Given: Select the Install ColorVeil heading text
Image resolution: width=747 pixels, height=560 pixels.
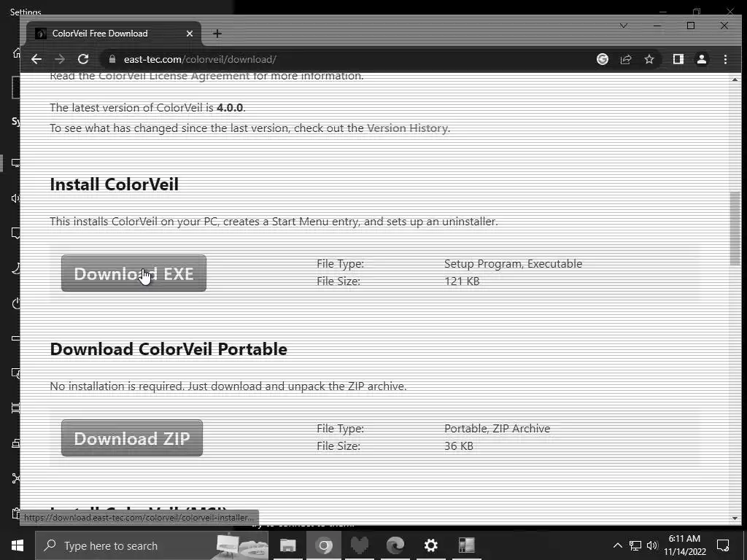Looking at the screenshot, I should [x=115, y=184].
